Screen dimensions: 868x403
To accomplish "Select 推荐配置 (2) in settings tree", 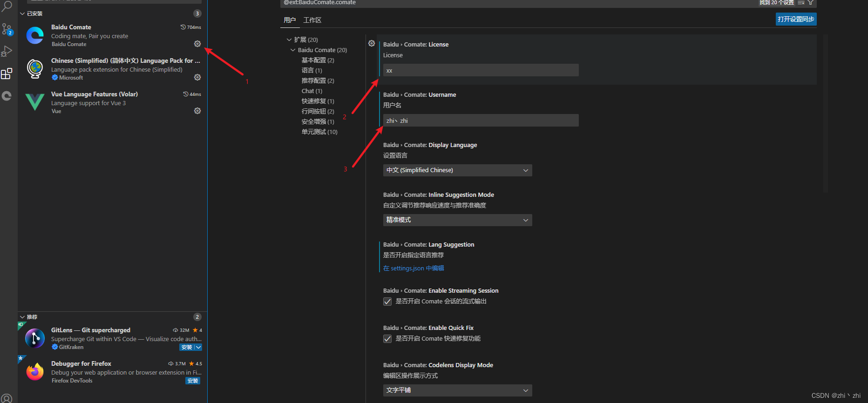I will coord(318,81).
